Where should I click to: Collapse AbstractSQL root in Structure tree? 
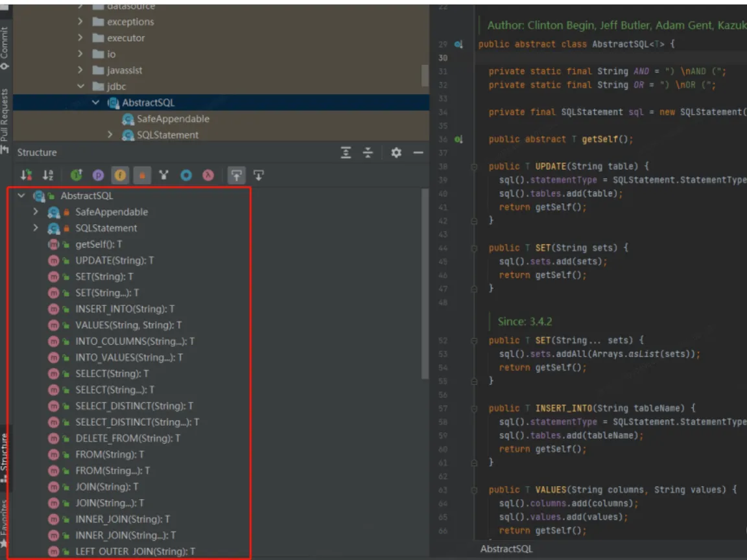pos(21,196)
